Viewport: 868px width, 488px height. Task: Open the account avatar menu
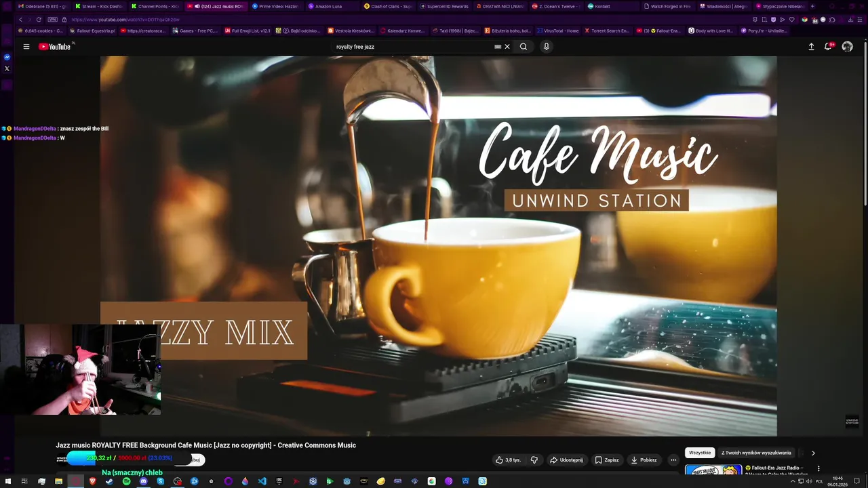click(x=847, y=47)
